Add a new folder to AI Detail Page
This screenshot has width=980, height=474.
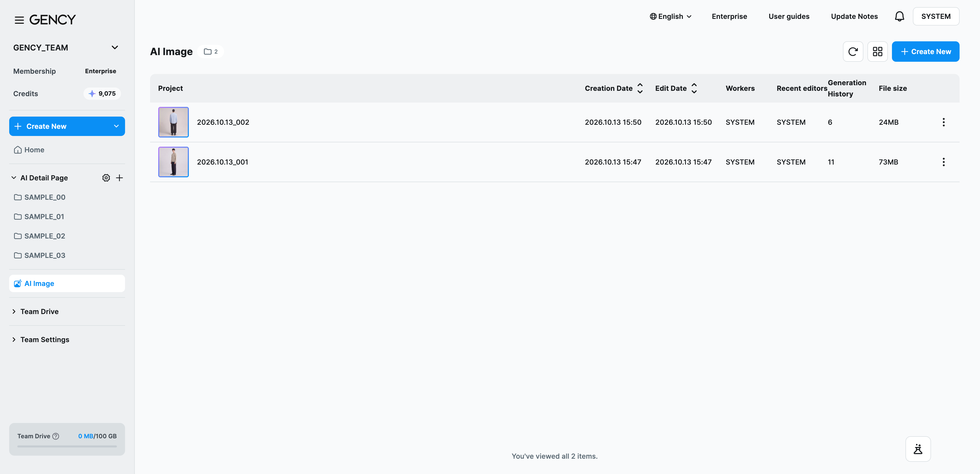point(119,178)
